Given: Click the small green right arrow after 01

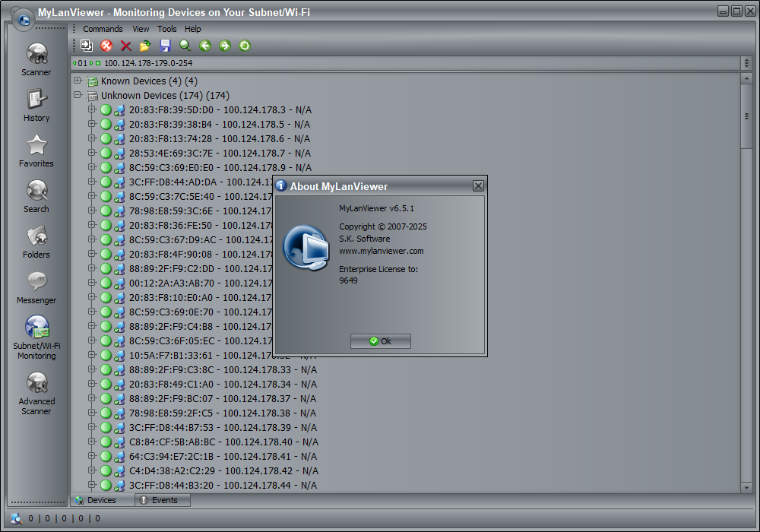Looking at the screenshot, I should [91, 63].
